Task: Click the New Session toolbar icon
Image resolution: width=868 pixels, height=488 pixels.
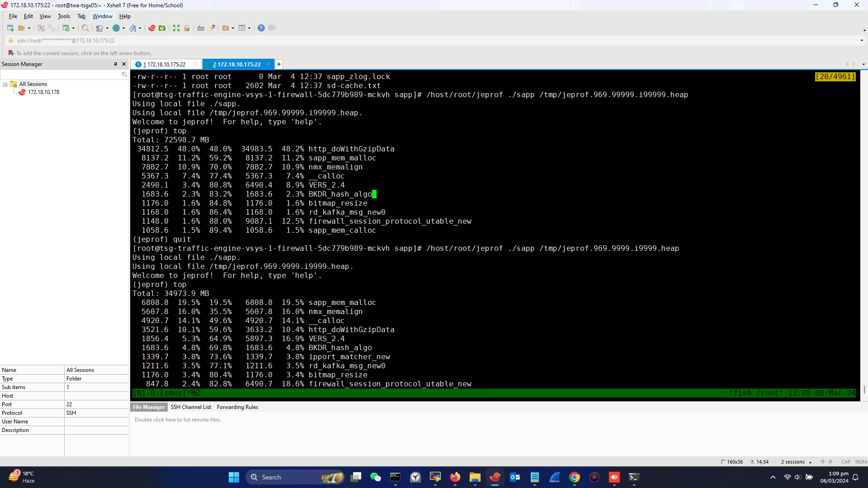Action: 10,28
